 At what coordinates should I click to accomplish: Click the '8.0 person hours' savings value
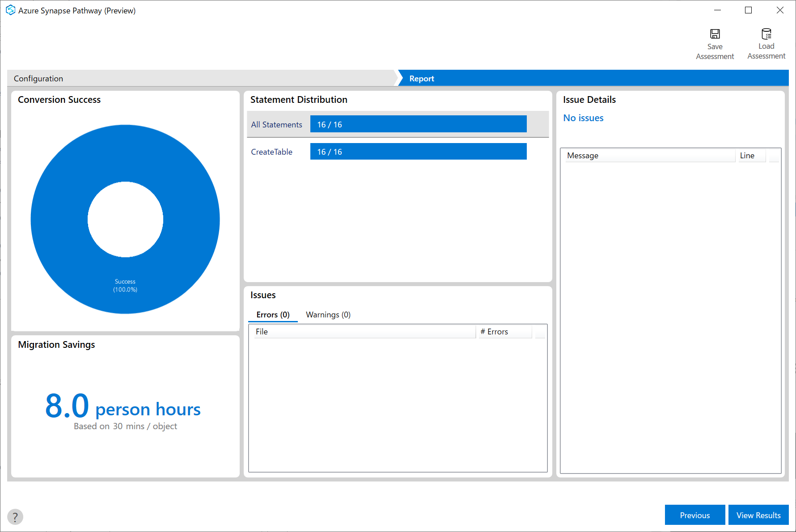(123, 406)
